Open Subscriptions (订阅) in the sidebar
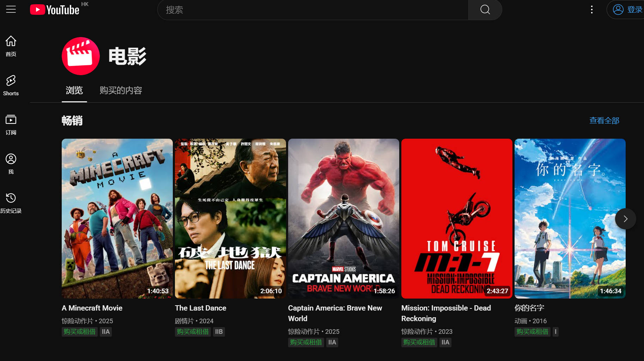The image size is (644, 361). pyautogui.click(x=11, y=124)
